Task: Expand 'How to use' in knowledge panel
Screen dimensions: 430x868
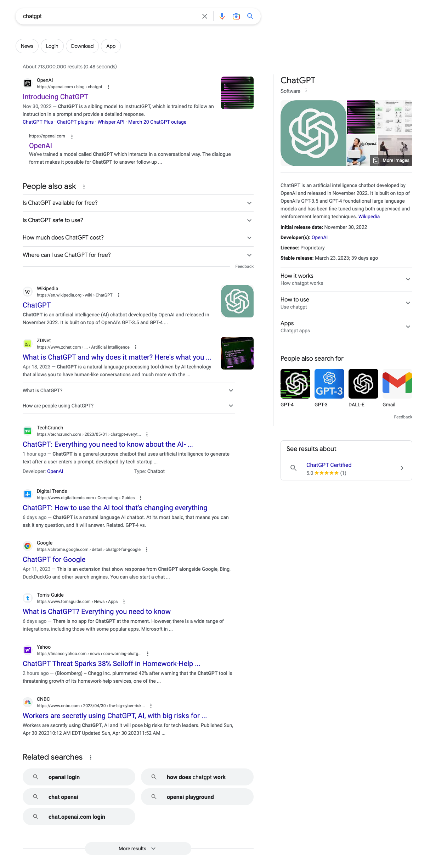Action: [x=346, y=303]
